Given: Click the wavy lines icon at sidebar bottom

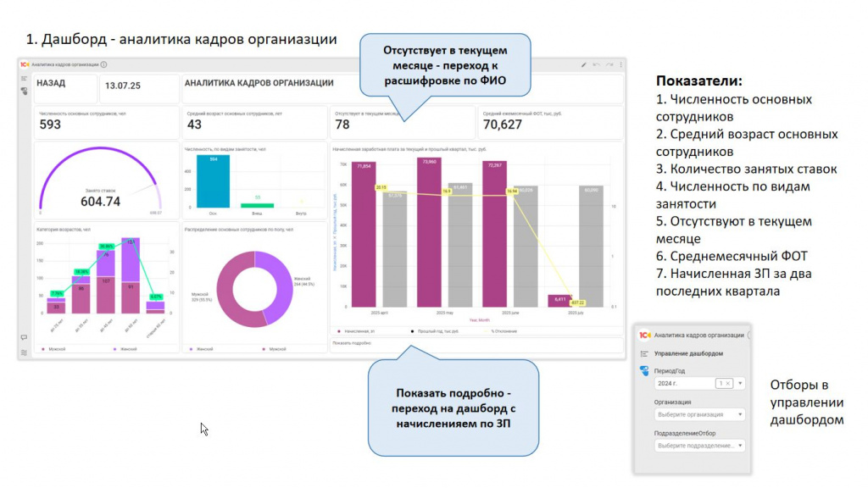Looking at the screenshot, I should (x=24, y=352).
